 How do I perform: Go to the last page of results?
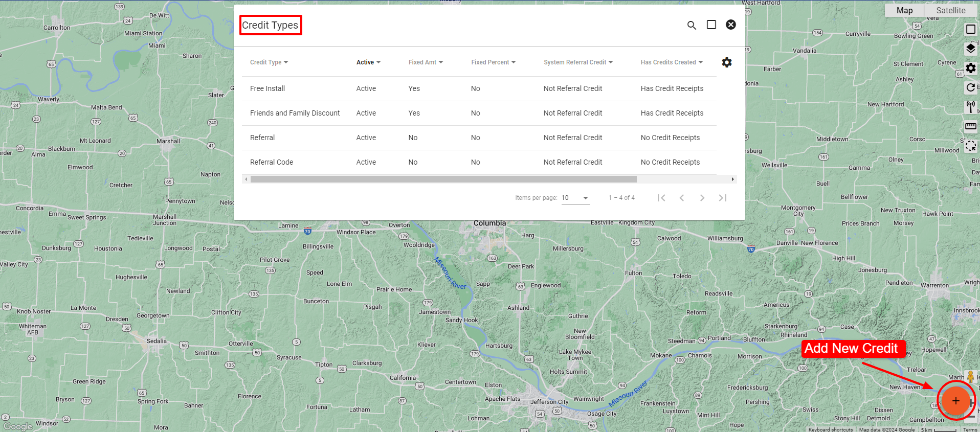(723, 198)
